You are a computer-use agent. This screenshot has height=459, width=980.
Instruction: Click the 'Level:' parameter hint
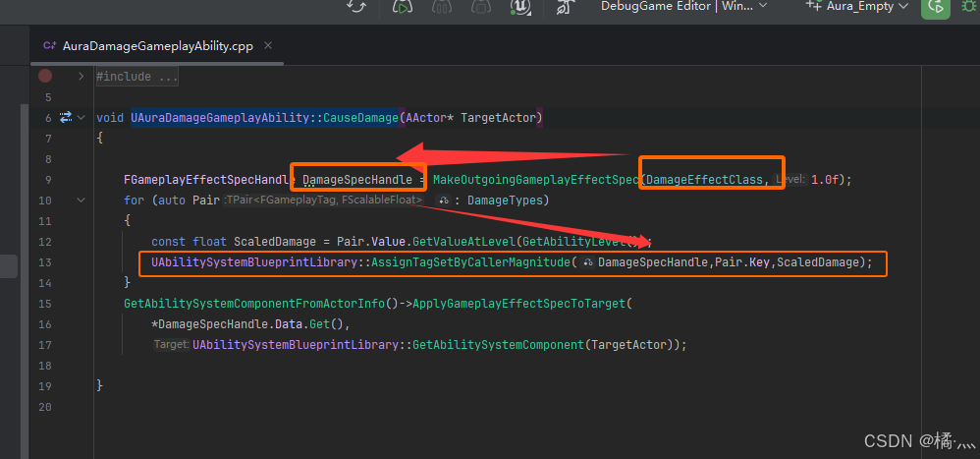[789, 180]
